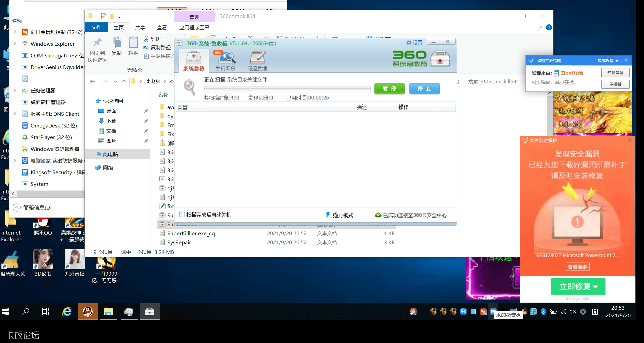Image resolution: width=644 pixels, height=343 pixels.
Task: Select 网络 in the navigation pane
Action: point(108,167)
